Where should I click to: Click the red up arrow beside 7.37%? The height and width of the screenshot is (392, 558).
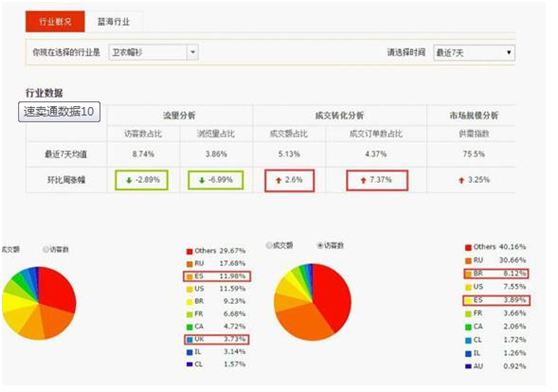point(363,181)
